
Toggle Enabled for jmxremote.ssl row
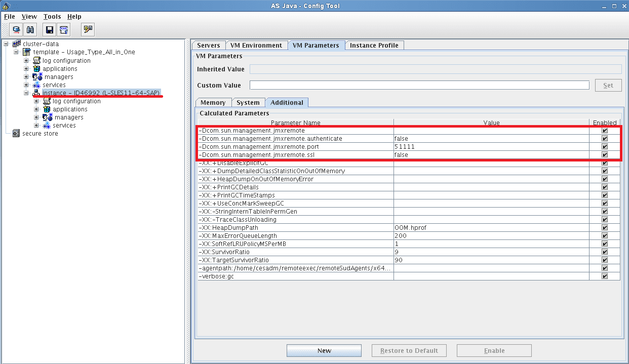(605, 155)
